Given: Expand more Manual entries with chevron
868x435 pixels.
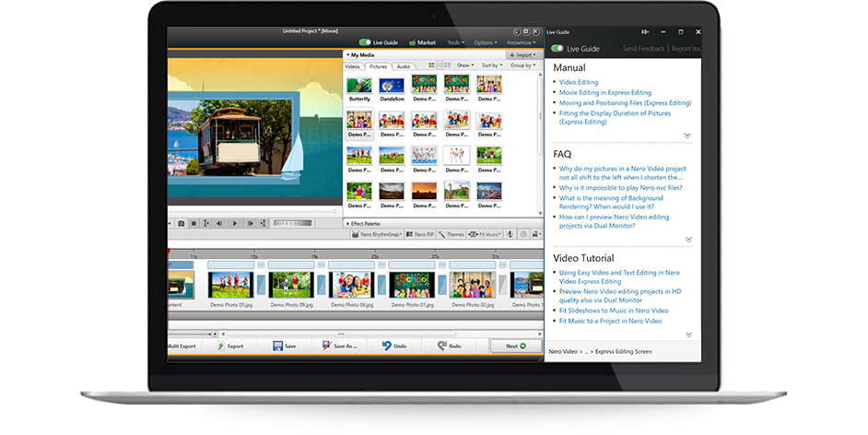Looking at the screenshot, I should (686, 135).
